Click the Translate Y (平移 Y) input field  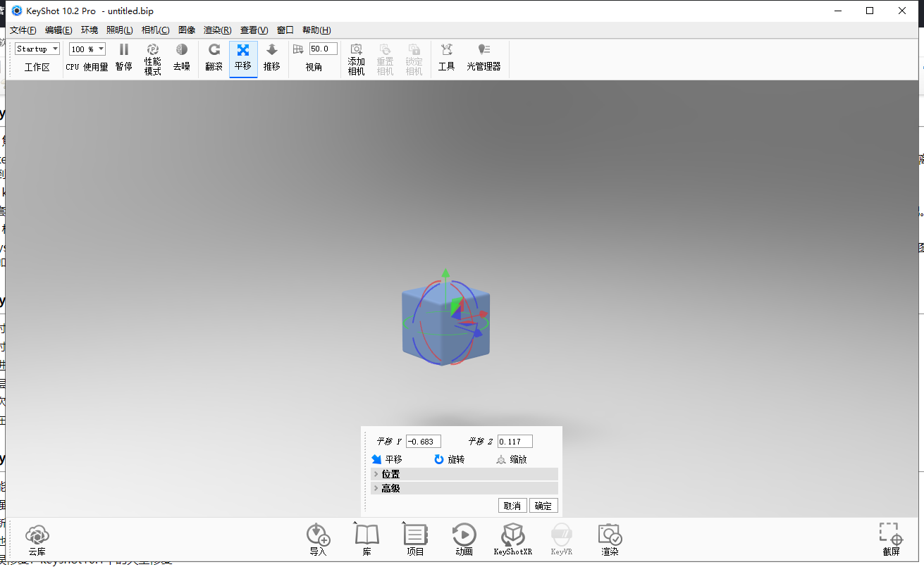point(424,442)
